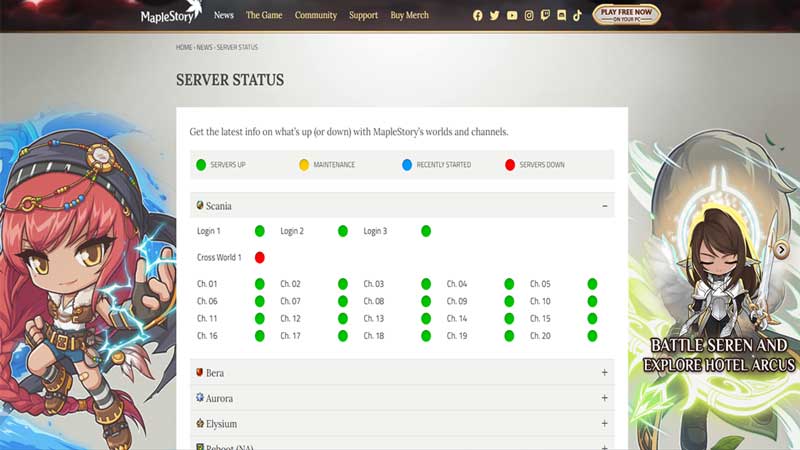Screen dimensions: 800x450
Task: Click the Ch. 17 green status dot
Action: [x=343, y=336]
